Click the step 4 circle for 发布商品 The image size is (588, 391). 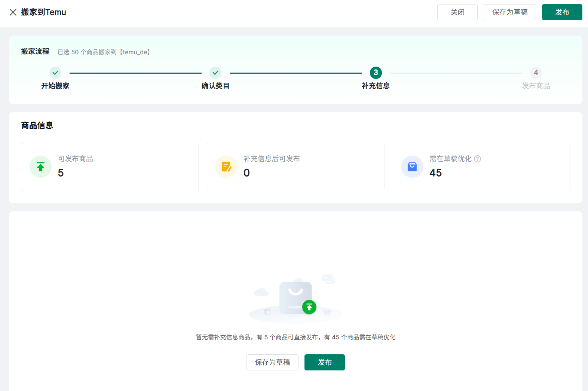point(536,73)
